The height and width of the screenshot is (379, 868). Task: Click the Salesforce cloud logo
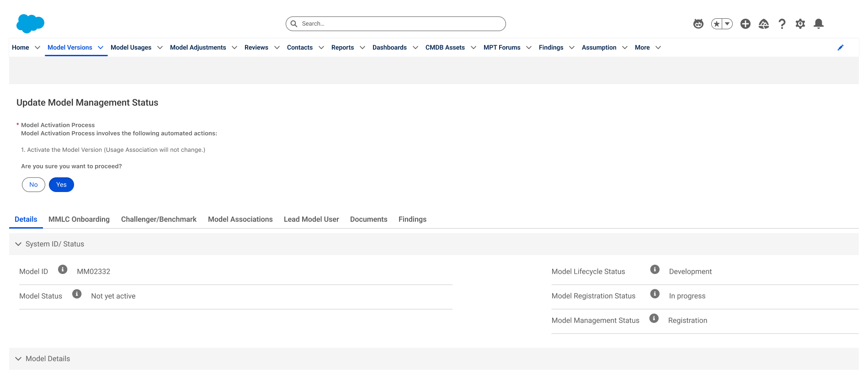click(30, 23)
